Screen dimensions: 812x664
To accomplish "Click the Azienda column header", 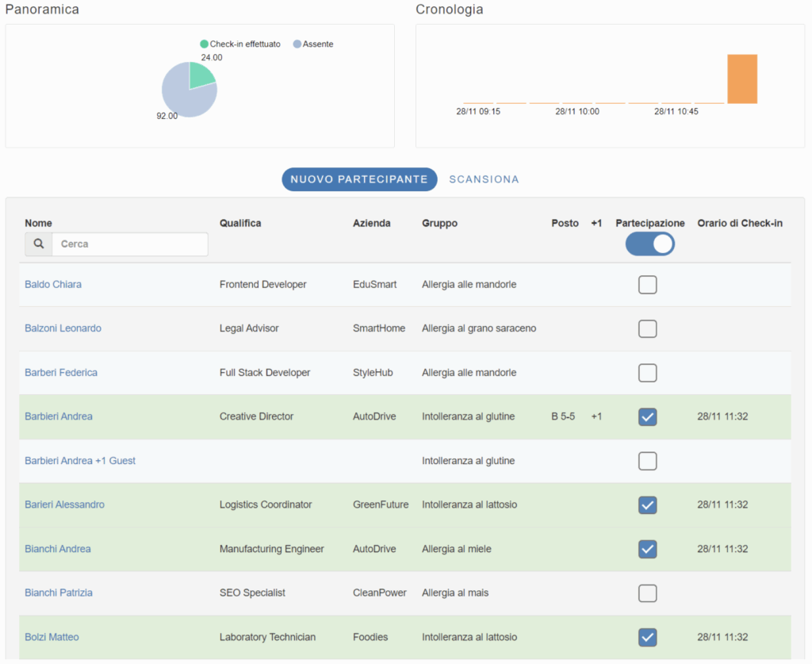I will click(371, 224).
